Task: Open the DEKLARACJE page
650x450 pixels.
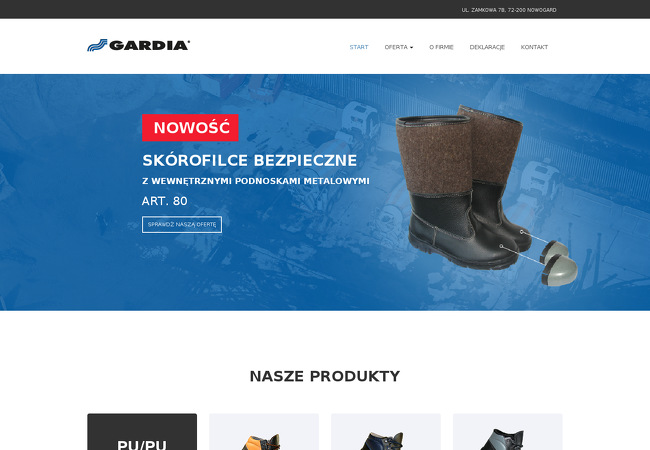Action: (487, 47)
